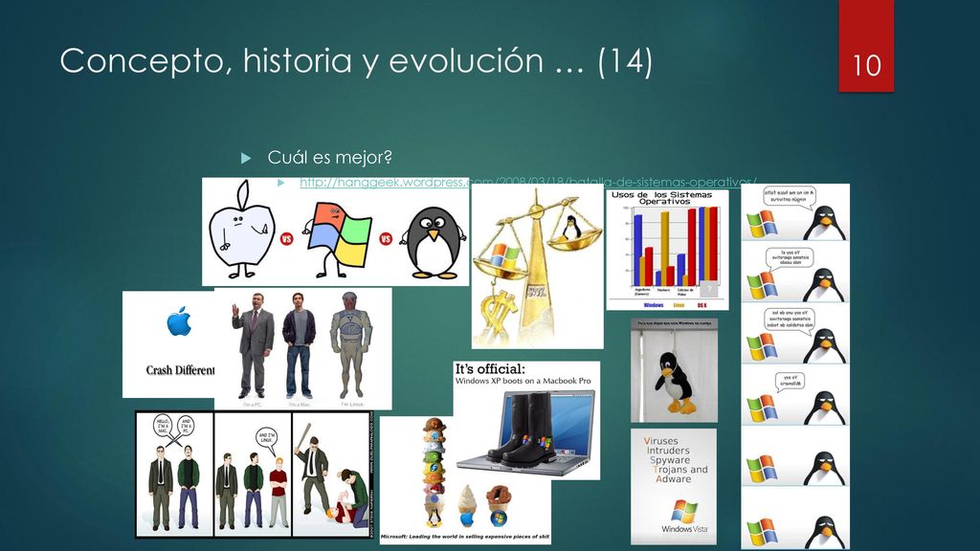Image resolution: width=980 pixels, height=551 pixels.
Task: Click the tall ice cream scoop tower
Action: pos(434,473)
